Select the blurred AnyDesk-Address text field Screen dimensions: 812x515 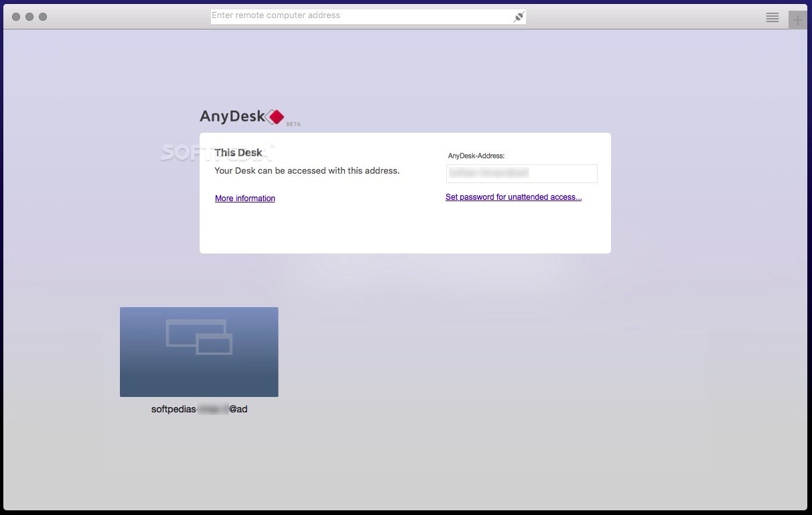point(521,173)
